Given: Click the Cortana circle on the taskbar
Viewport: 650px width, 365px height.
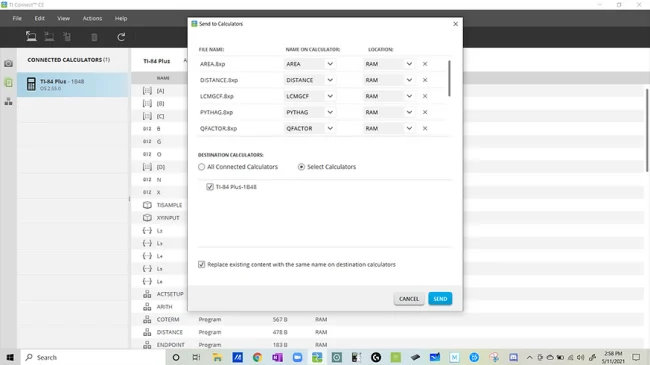Looking at the screenshot, I should point(176,357).
